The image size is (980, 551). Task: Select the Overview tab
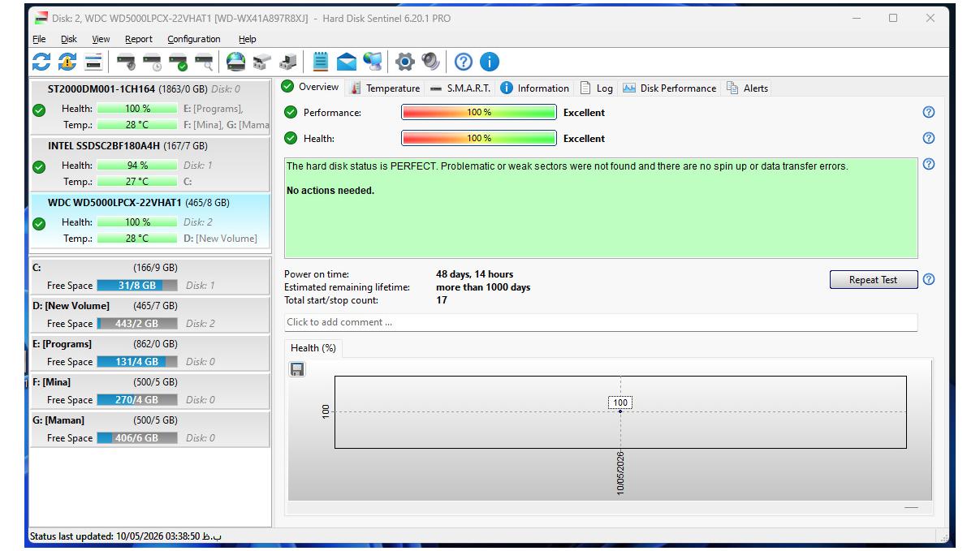coord(310,87)
